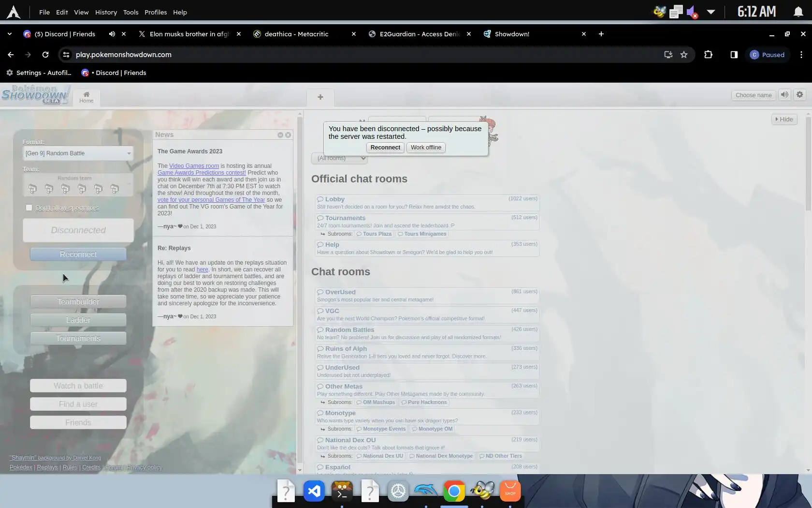
Task: Click the Choose name button
Action: (754, 95)
